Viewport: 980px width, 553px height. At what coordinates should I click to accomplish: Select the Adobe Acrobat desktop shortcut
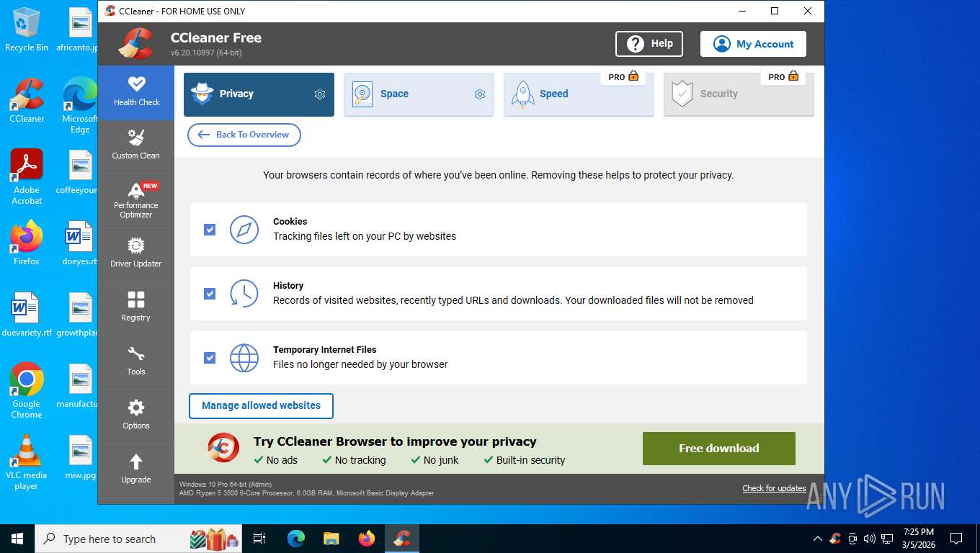tap(27, 177)
